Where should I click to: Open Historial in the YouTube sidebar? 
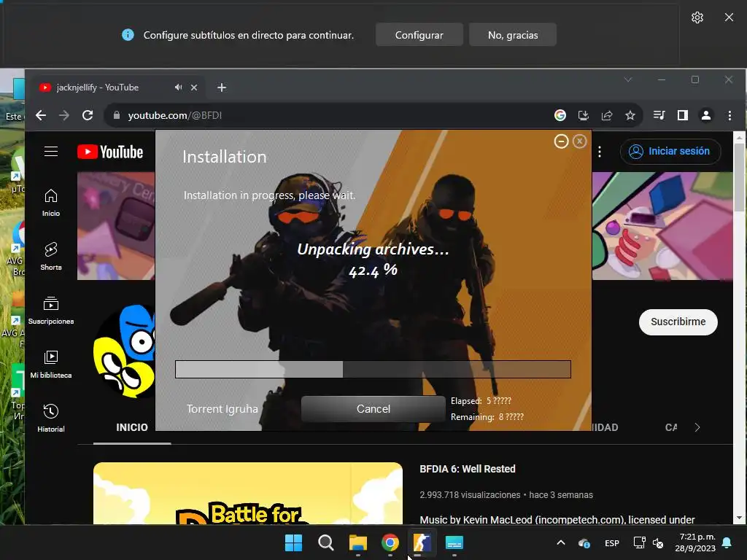coord(51,418)
